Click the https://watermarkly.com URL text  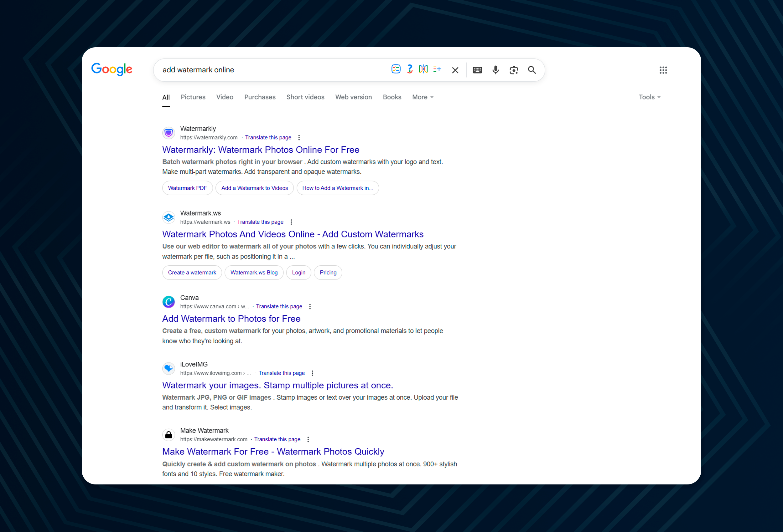pyautogui.click(x=209, y=137)
